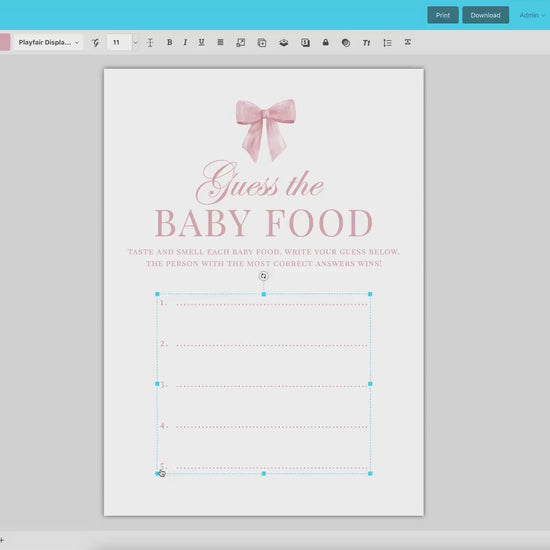Toggle italic formatting
This screenshot has width=550, height=550.
point(185,42)
